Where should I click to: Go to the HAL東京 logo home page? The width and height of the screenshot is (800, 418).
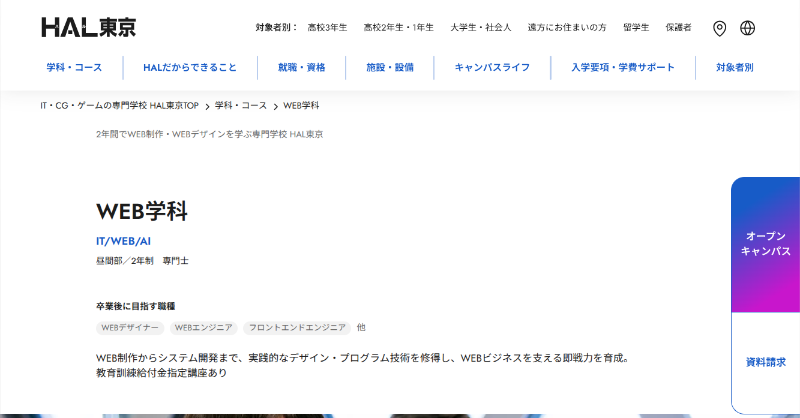pos(89,28)
